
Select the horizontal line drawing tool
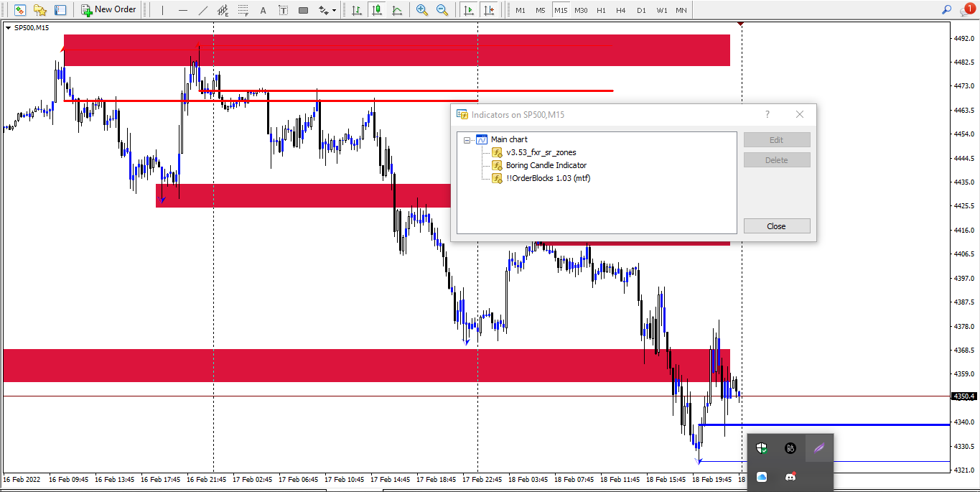tap(183, 10)
